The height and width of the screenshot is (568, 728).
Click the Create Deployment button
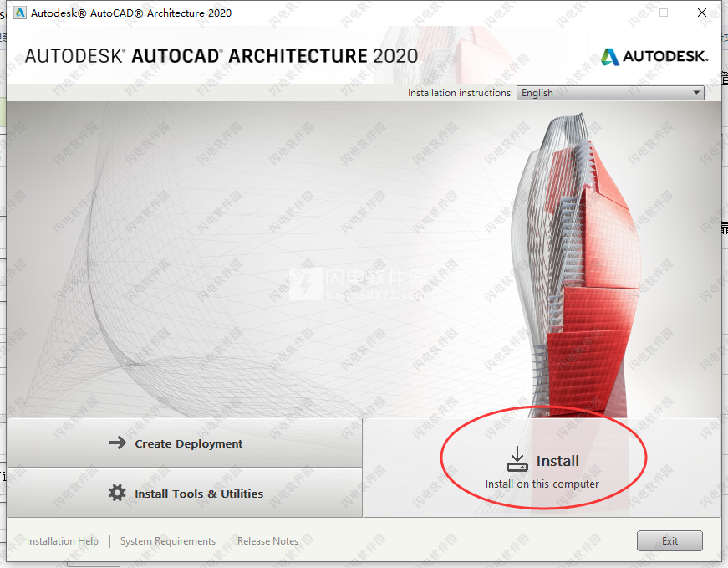186,443
